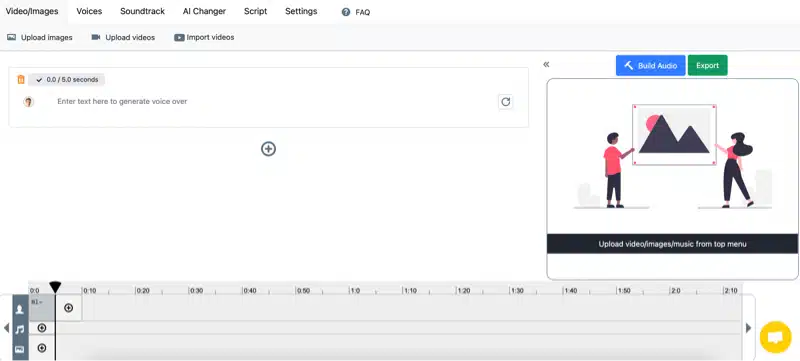Select the image track icon in the timeline

tap(20, 349)
